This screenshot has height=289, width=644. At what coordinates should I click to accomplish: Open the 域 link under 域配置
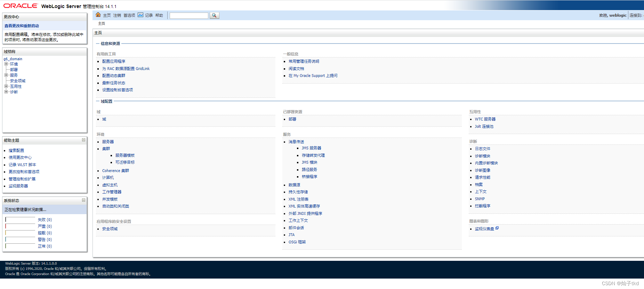click(104, 119)
